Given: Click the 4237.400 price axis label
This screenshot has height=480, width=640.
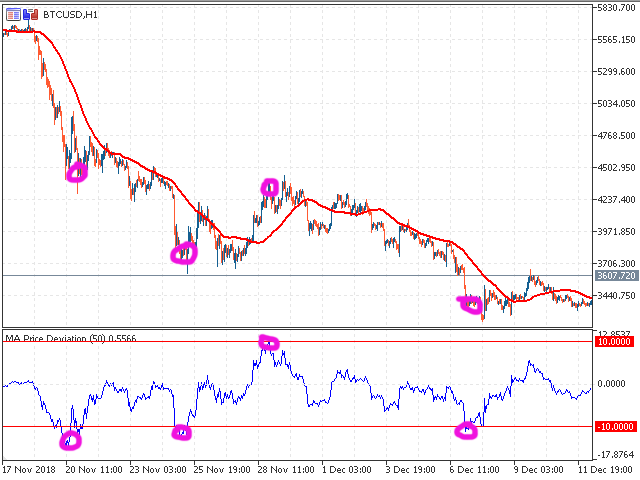Looking at the screenshot, I should pyautogui.click(x=616, y=200).
